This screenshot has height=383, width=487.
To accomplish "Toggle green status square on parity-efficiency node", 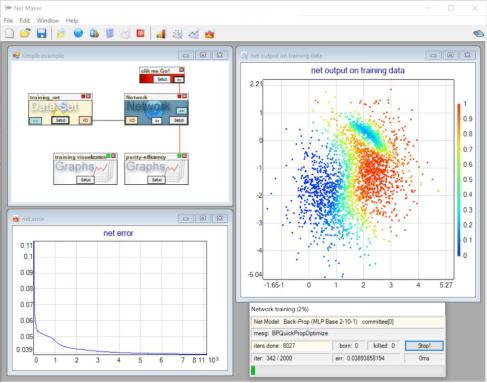I will coord(180,156).
